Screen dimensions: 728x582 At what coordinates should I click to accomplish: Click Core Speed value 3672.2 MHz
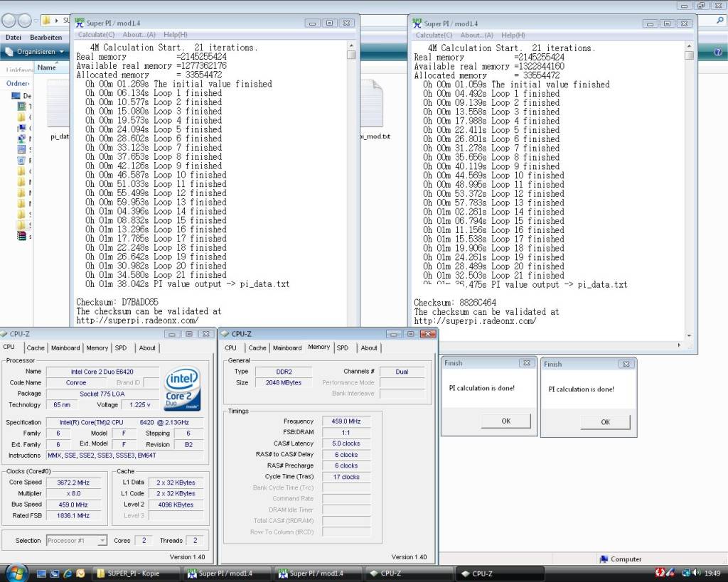pos(73,483)
